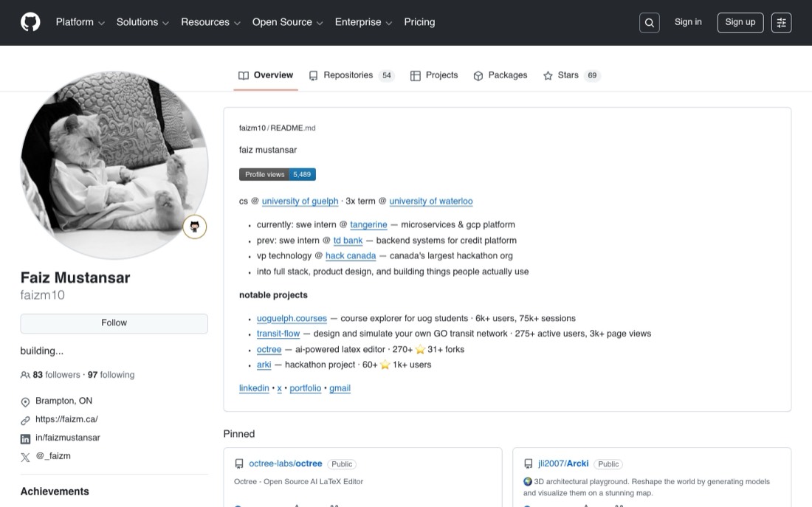Click the LinkedIn icon in sidebar
This screenshot has width=812, height=507.
[25, 439]
